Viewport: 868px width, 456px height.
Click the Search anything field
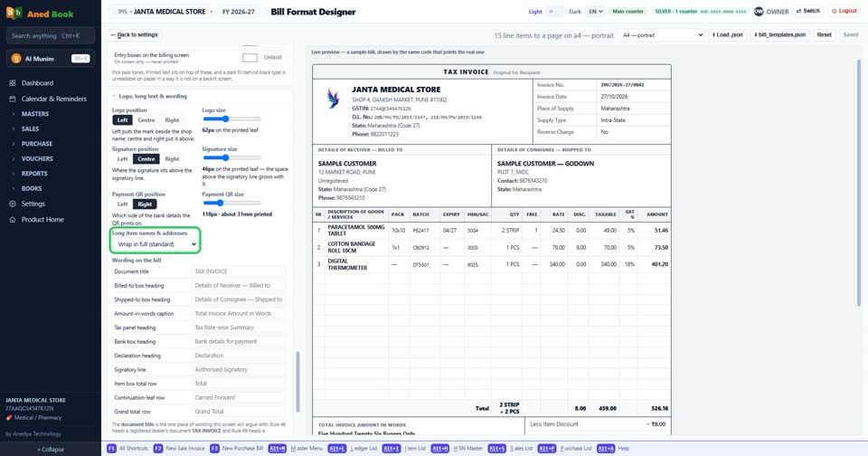pos(51,36)
